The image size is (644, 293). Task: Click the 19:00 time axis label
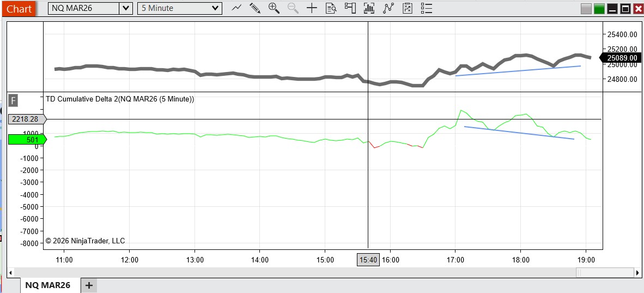pos(586,260)
